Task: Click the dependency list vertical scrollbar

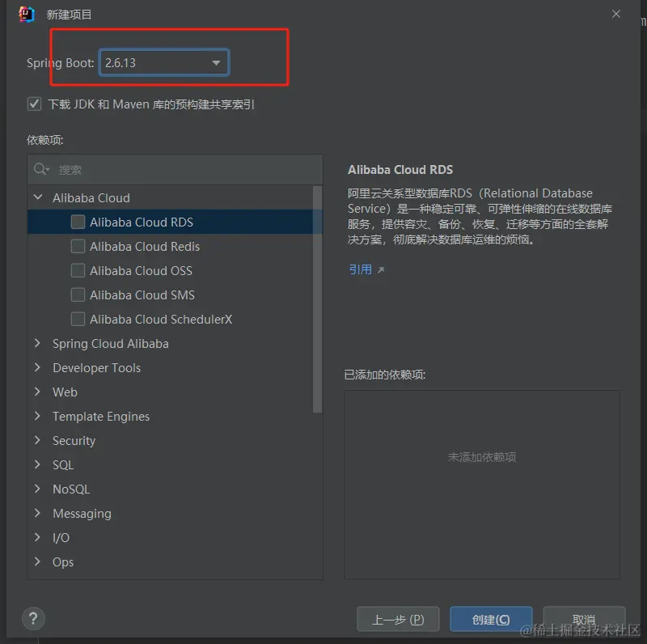Action: coord(317,299)
